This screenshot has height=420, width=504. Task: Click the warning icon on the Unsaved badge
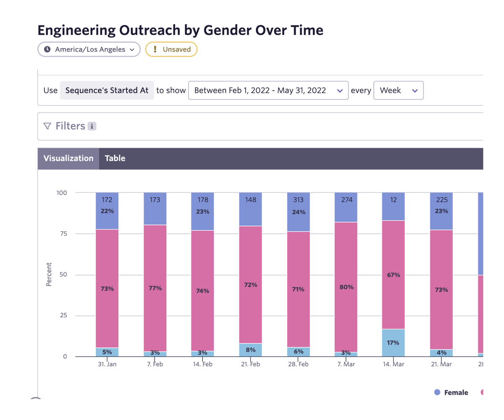click(x=155, y=49)
